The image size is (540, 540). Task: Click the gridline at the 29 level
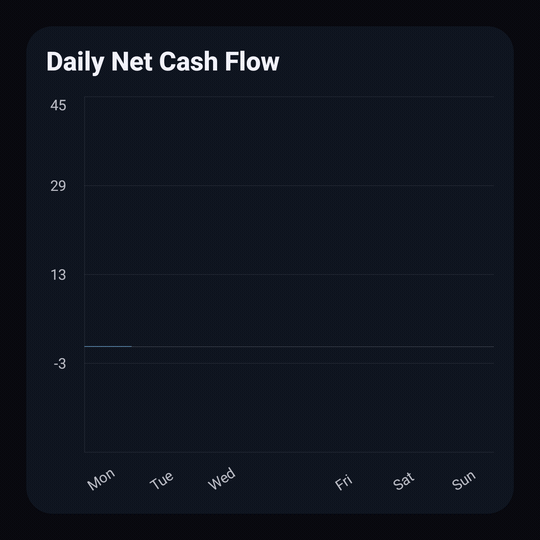pyautogui.click(x=289, y=186)
